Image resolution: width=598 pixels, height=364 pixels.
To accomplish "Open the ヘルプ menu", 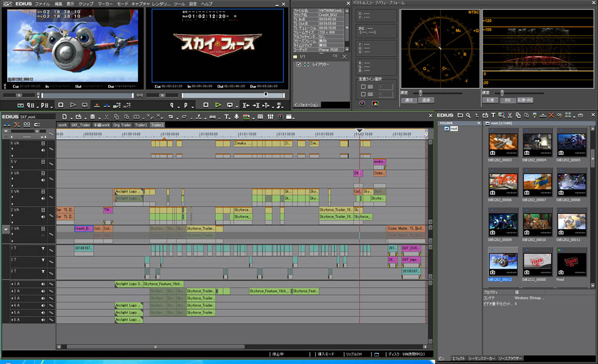I will tap(207, 4).
